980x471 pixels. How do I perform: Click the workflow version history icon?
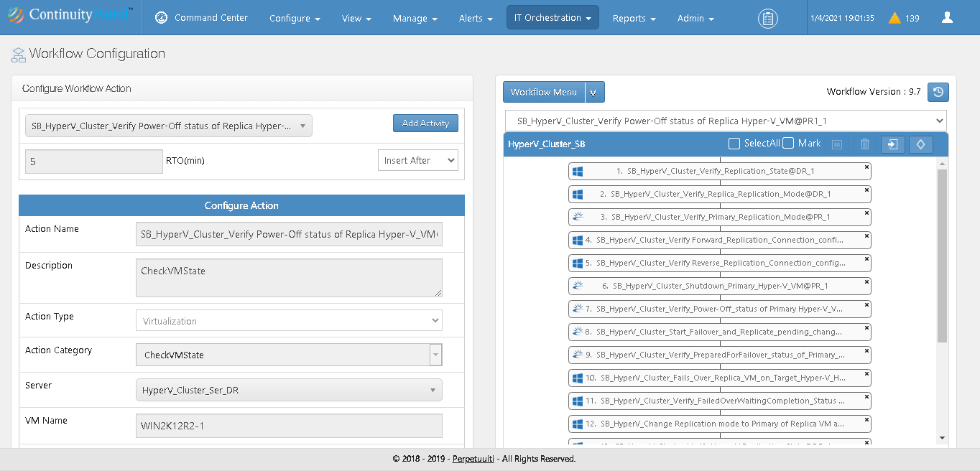tap(938, 92)
